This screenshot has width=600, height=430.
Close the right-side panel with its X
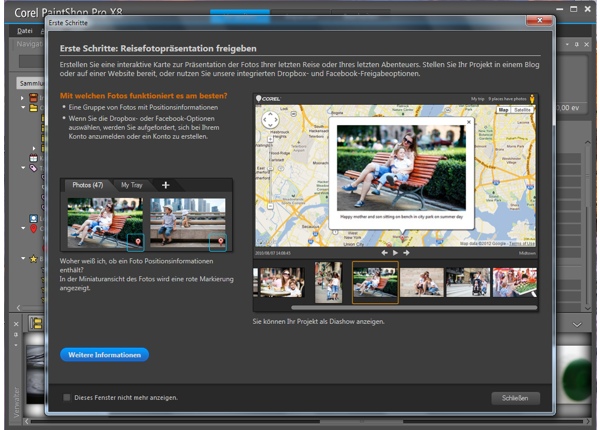[586, 44]
